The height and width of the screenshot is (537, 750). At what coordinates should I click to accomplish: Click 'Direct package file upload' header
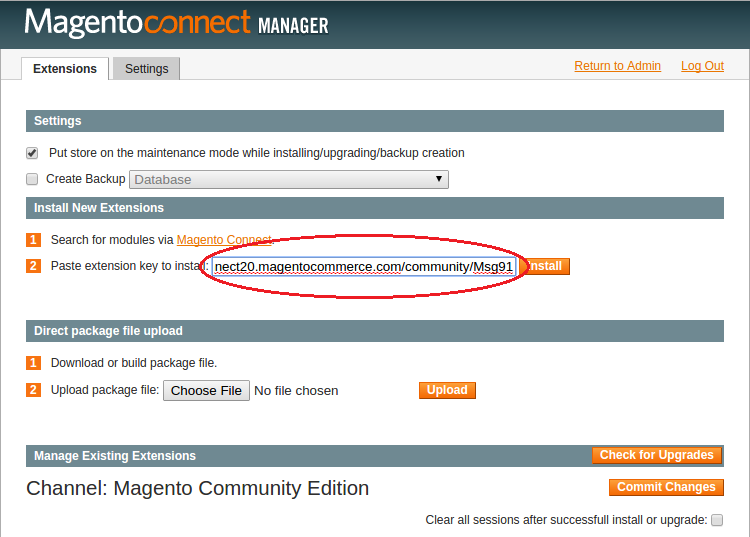(x=375, y=331)
